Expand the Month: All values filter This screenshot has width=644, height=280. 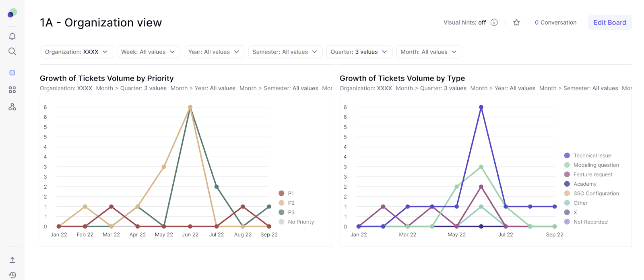point(429,52)
